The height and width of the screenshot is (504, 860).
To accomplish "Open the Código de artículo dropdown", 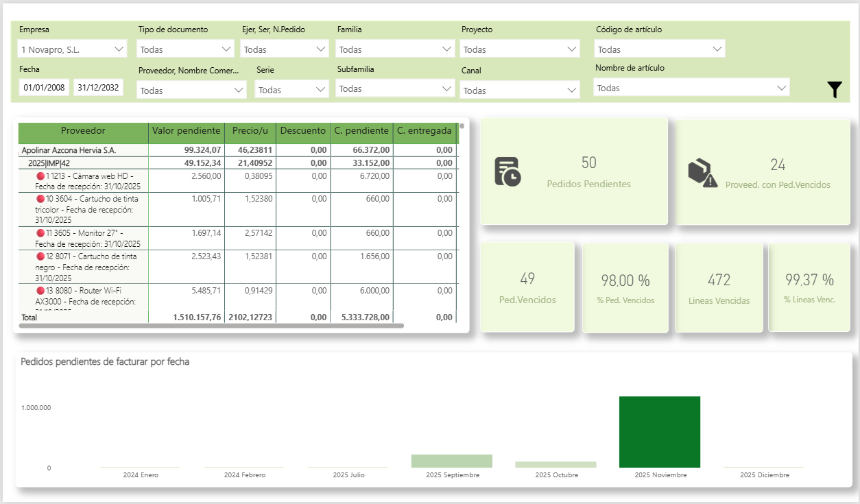I will pos(660,49).
